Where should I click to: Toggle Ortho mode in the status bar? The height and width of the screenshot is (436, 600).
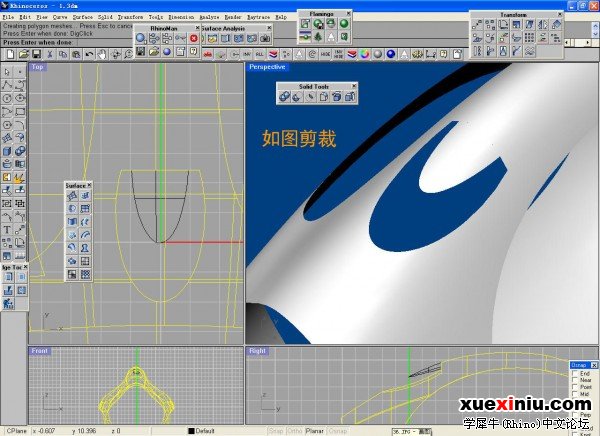tap(294, 431)
